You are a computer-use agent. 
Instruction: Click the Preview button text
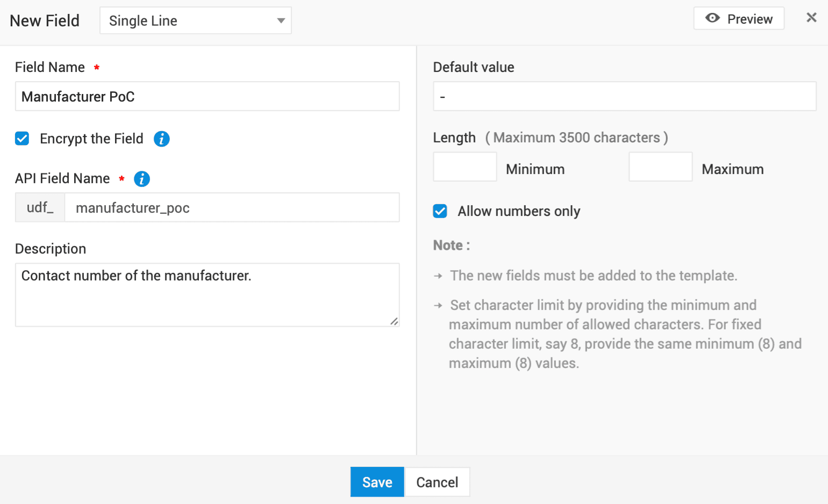pyautogui.click(x=750, y=19)
